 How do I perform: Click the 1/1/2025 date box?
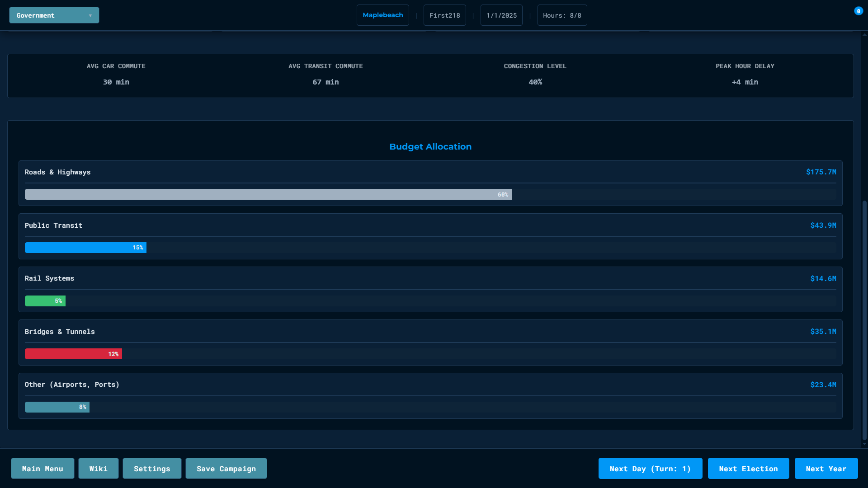pos(501,15)
